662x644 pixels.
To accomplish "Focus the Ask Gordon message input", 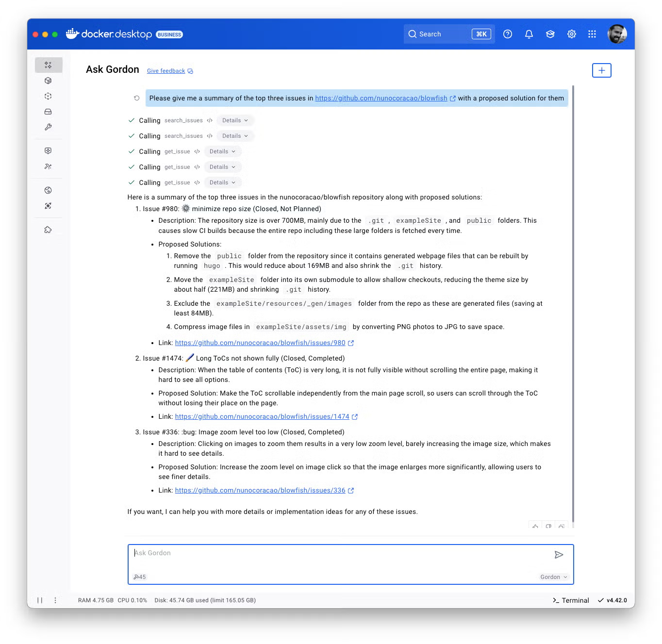I will pos(351,564).
